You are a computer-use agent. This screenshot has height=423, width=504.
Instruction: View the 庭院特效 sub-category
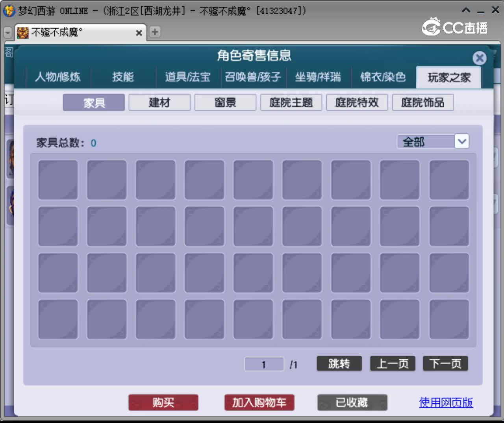click(x=357, y=102)
